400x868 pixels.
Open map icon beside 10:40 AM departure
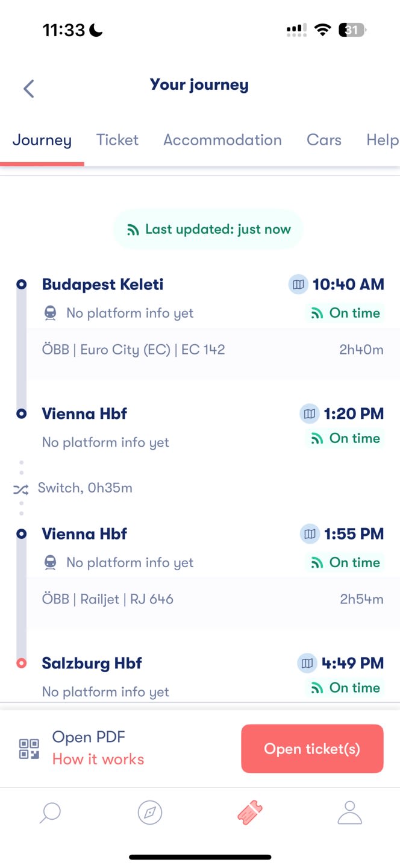pyautogui.click(x=298, y=285)
